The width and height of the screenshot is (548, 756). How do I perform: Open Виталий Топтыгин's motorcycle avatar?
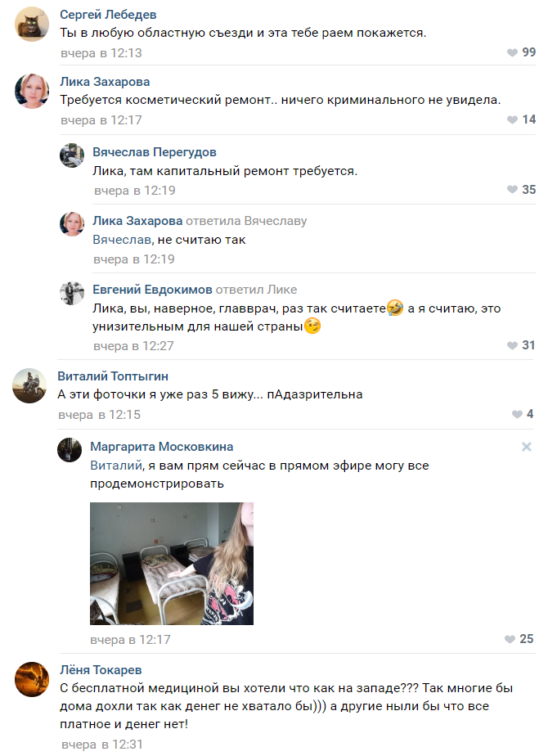coord(29,385)
